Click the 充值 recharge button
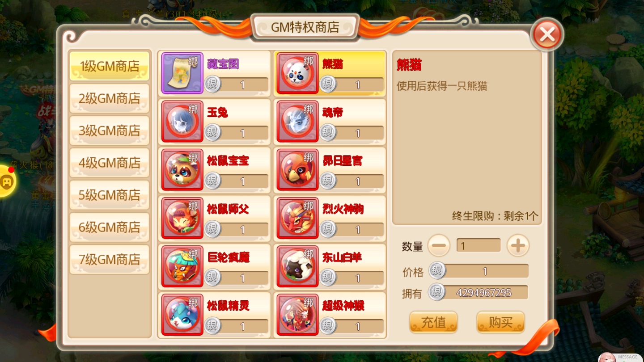644x362 pixels. (433, 322)
